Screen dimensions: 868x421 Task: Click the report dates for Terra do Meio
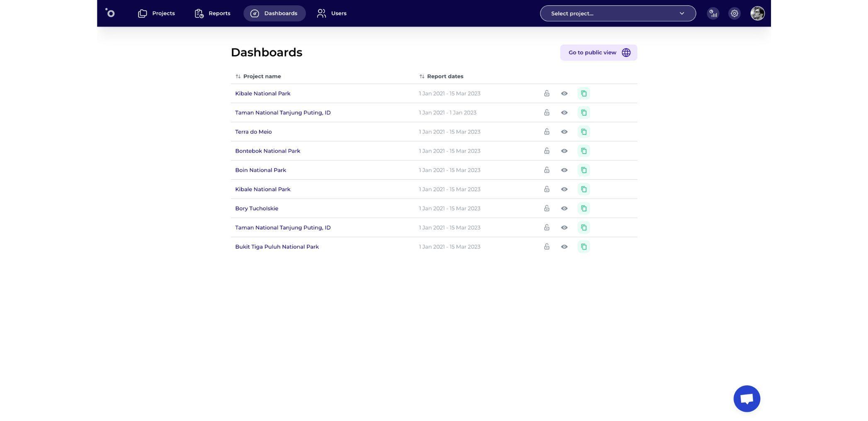pyautogui.click(x=449, y=132)
